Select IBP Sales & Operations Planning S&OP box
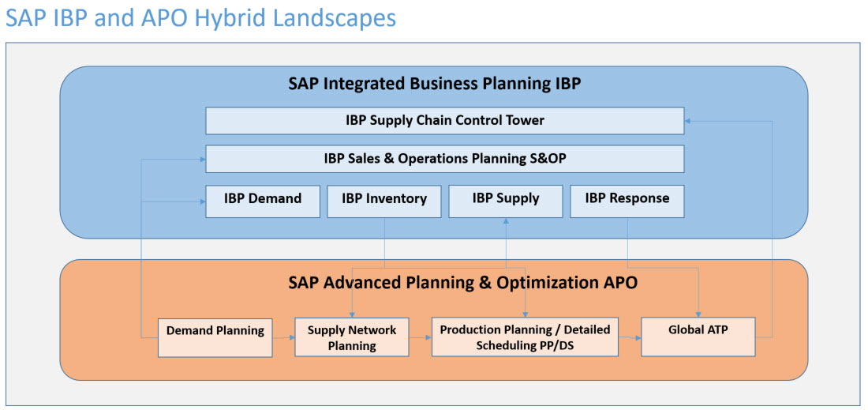The height and width of the screenshot is (410, 868). pos(444,159)
